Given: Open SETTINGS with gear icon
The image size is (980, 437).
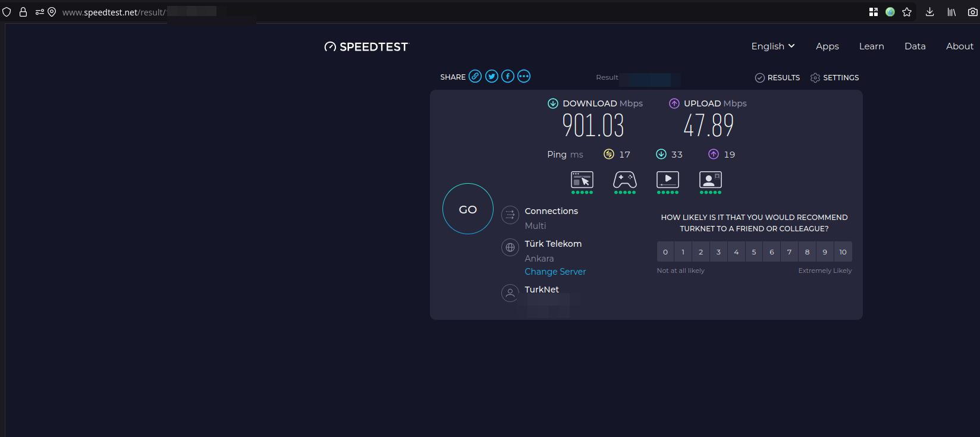Looking at the screenshot, I should pyautogui.click(x=834, y=78).
